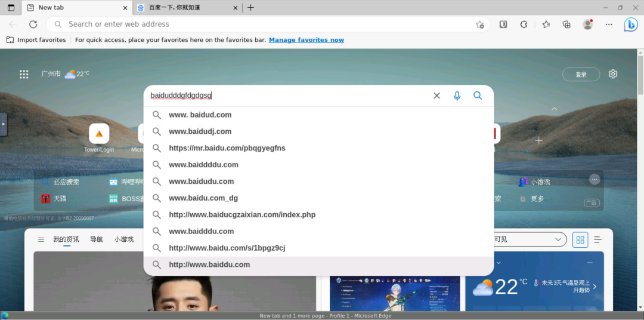Open the 小游戏 link in ad panel

click(x=534, y=182)
